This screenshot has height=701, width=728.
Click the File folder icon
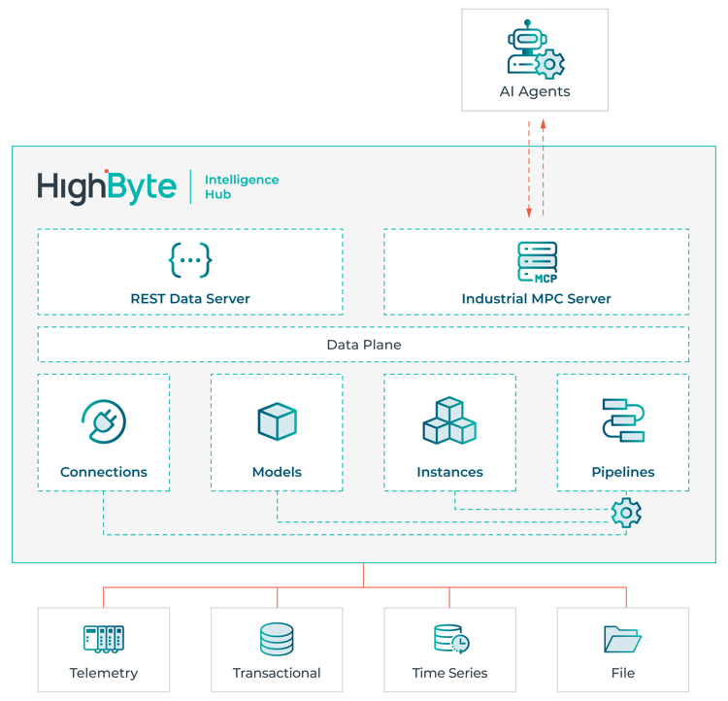(622, 640)
